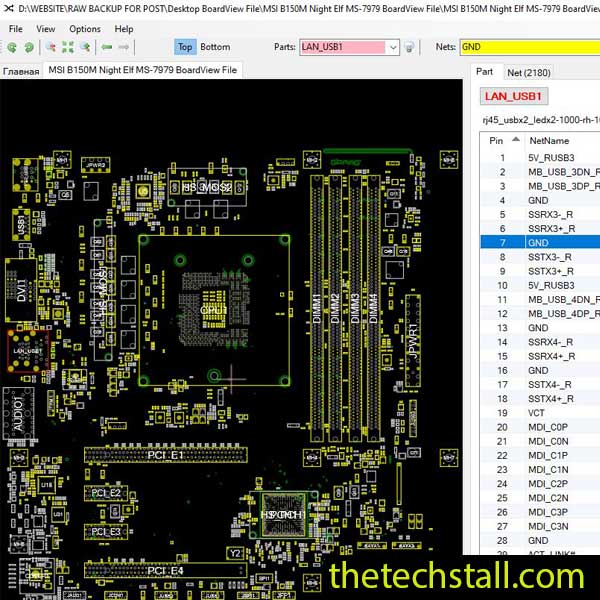Select the PCI_E1 slot on board

tap(166, 455)
